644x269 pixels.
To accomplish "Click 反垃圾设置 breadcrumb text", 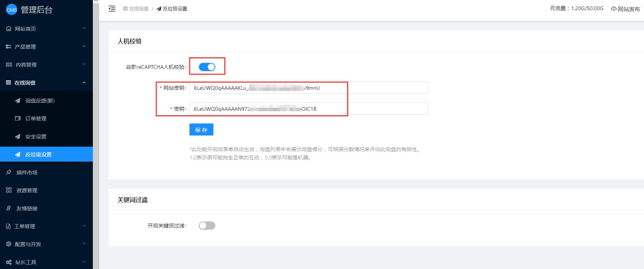I will pyautogui.click(x=175, y=9).
